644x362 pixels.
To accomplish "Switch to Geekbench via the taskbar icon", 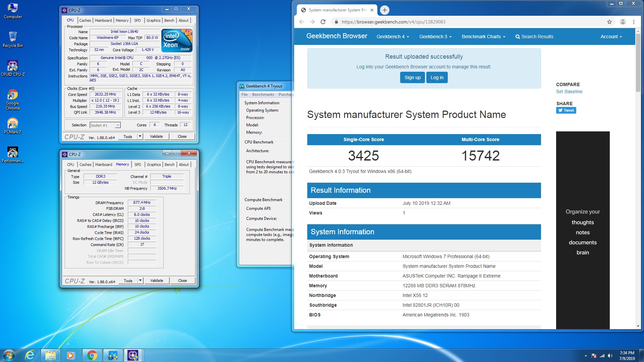I will pos(113,355).
